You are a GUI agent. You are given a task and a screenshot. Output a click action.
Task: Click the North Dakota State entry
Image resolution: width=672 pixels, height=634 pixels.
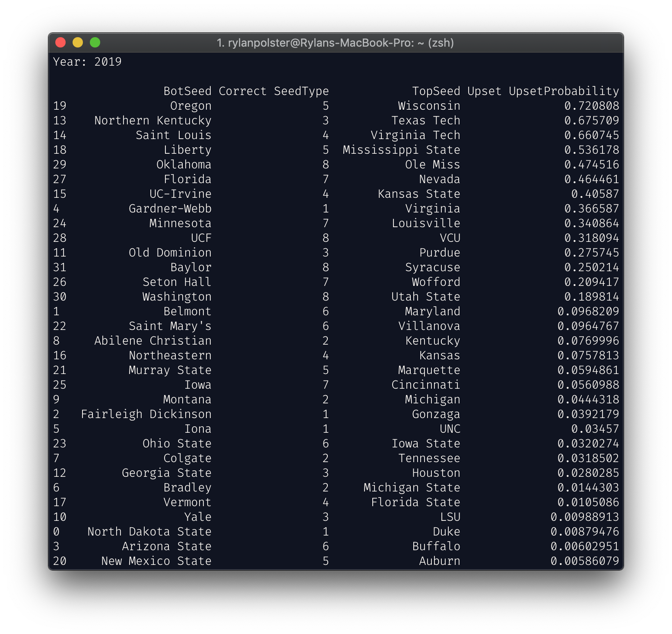[x=149, y=532]
